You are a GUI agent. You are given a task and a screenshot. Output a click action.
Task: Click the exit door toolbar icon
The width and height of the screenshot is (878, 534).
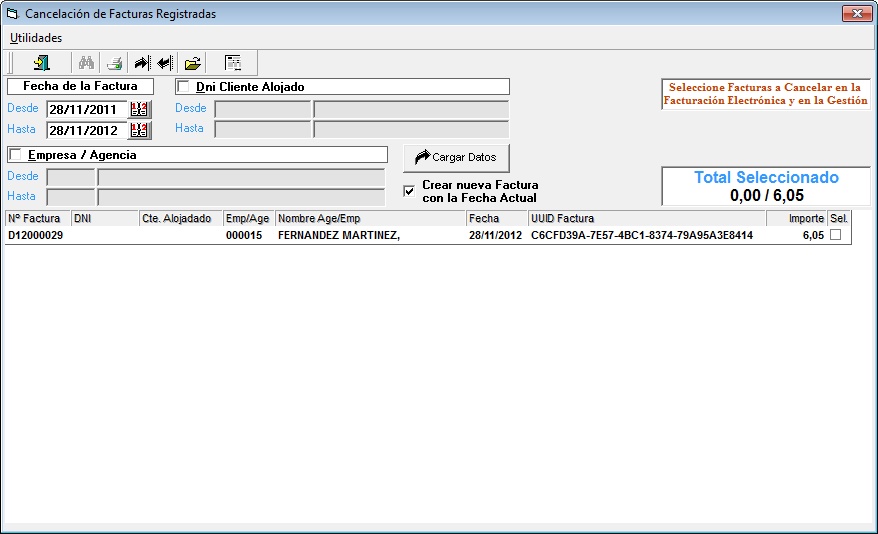40,63
